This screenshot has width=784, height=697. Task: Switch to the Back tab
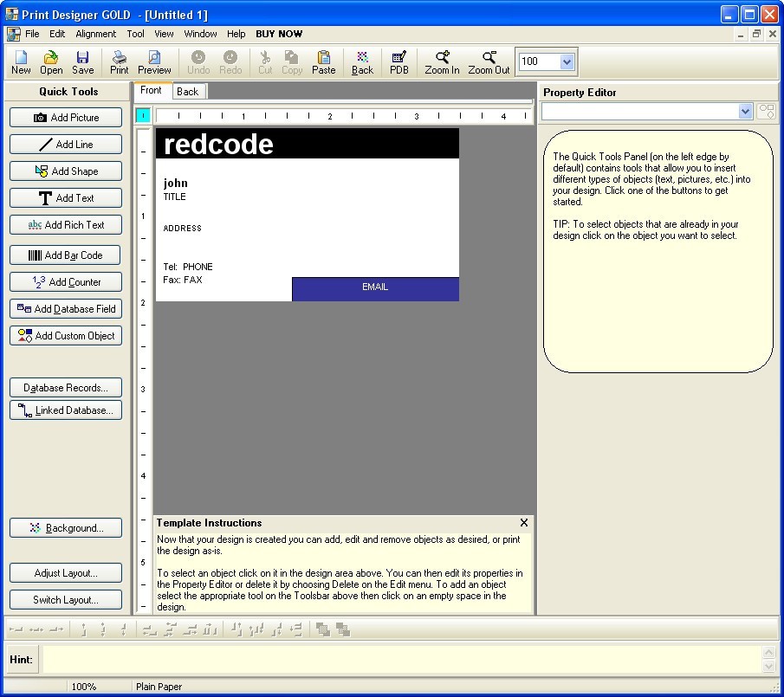(x=188, y=90)
